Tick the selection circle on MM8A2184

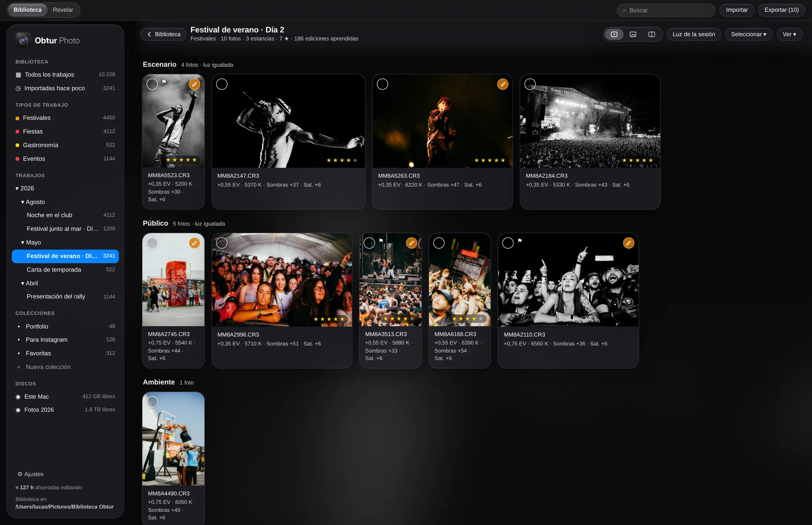pos(530,84)
